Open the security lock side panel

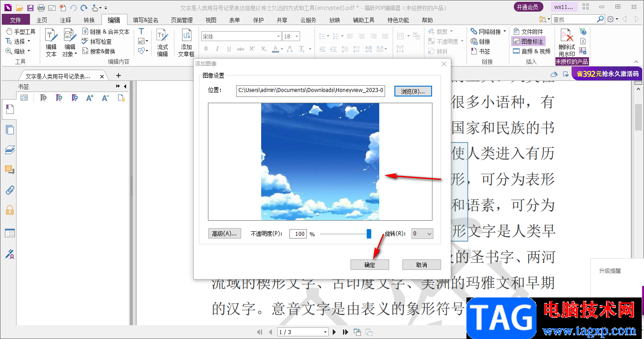point(9,210)
